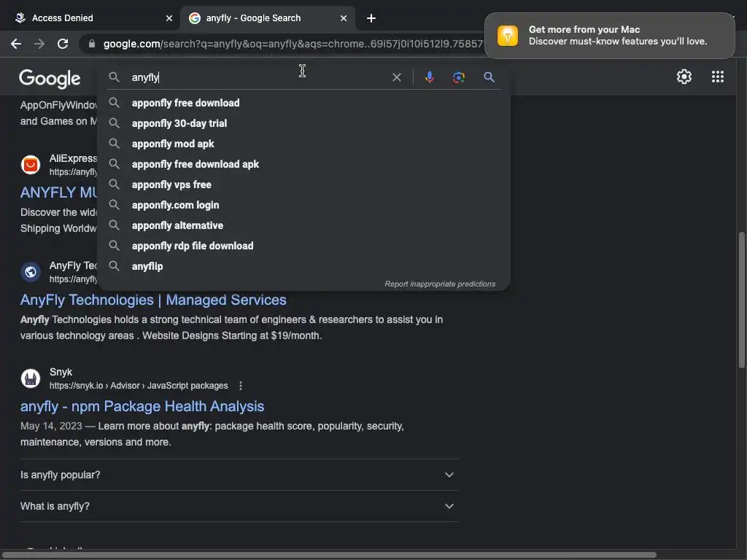
Task: Open the Google apps grid
Action: click(x=718, y=77)
